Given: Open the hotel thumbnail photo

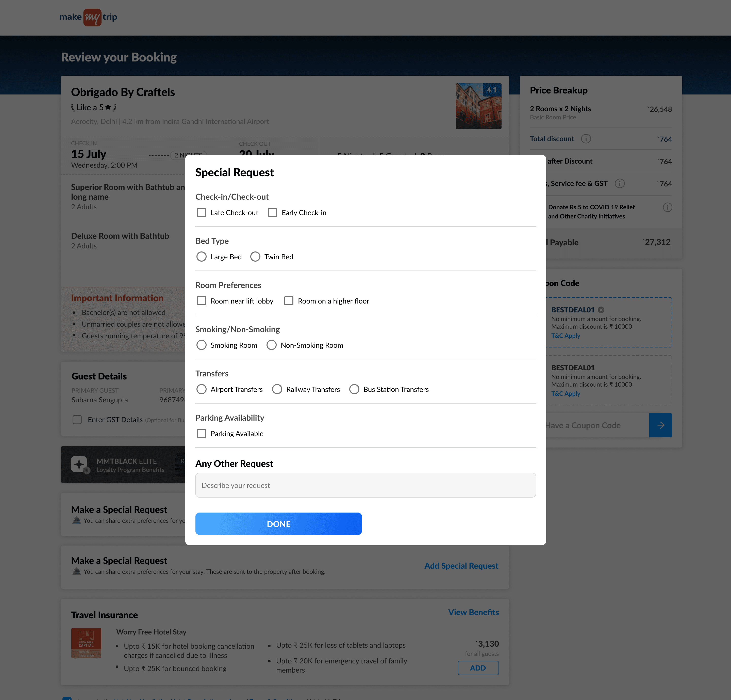Looking at the screenshot, I should coord(478,106).
